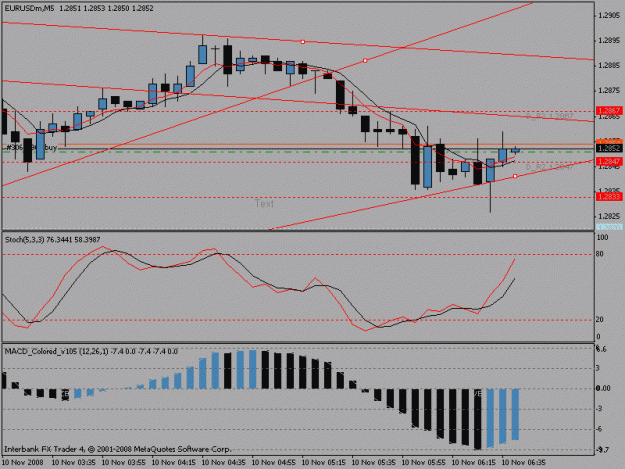Click the orange price tag above 1.2852
Viewport: 625px width, 469px height.
tap(609, 142)
